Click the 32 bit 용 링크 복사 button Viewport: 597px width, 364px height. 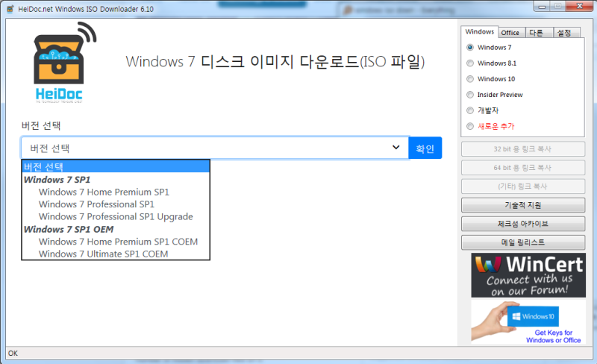click(523, 149)
